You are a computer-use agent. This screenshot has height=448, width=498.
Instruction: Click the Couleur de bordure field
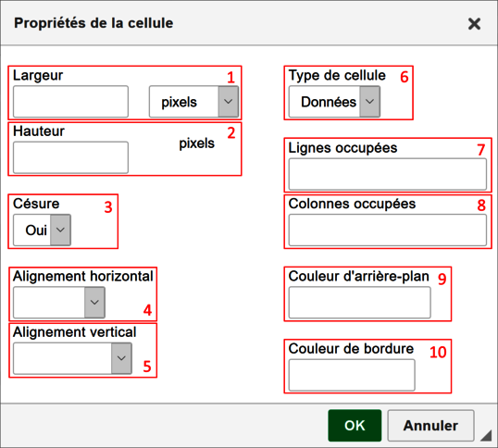click(x=352, y=375)
